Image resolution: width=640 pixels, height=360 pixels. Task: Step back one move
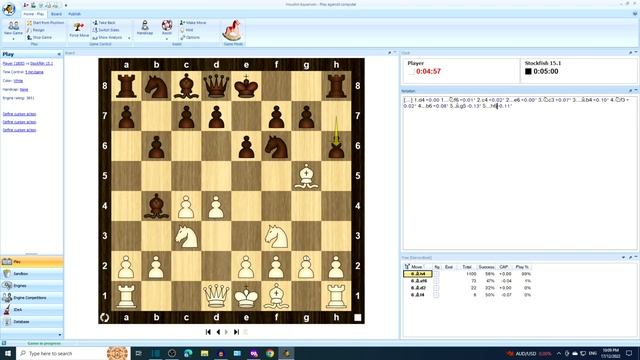(218, 332)
